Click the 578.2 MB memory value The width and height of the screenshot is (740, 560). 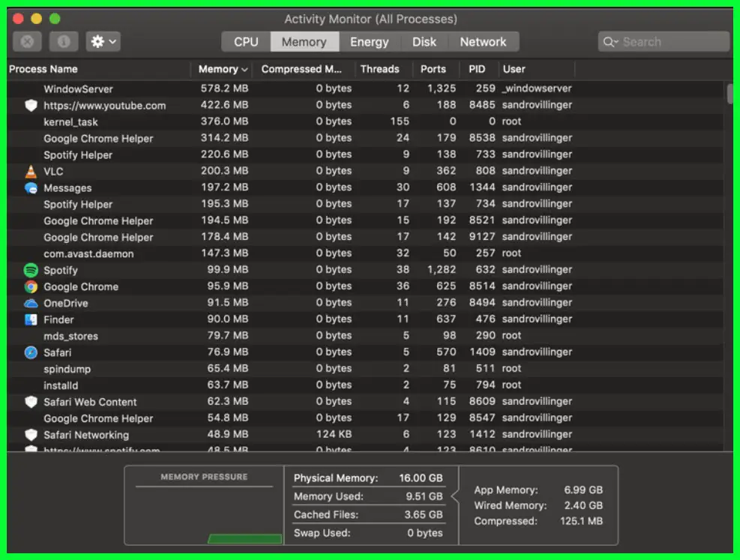[224, 88]
